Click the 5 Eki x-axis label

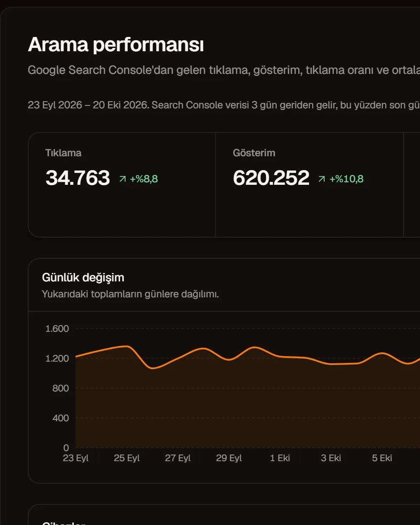pos(382,458)
